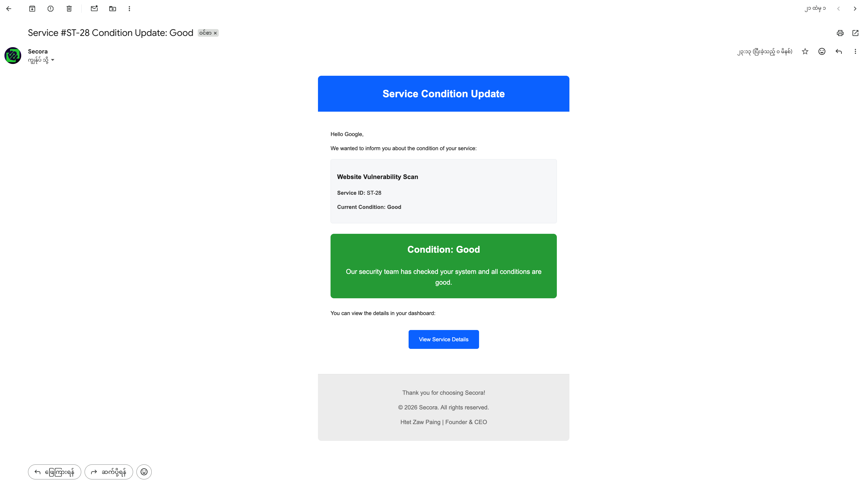Screen dimensions: 868x487
Task: Archive this email
Action: pos(32,9)
